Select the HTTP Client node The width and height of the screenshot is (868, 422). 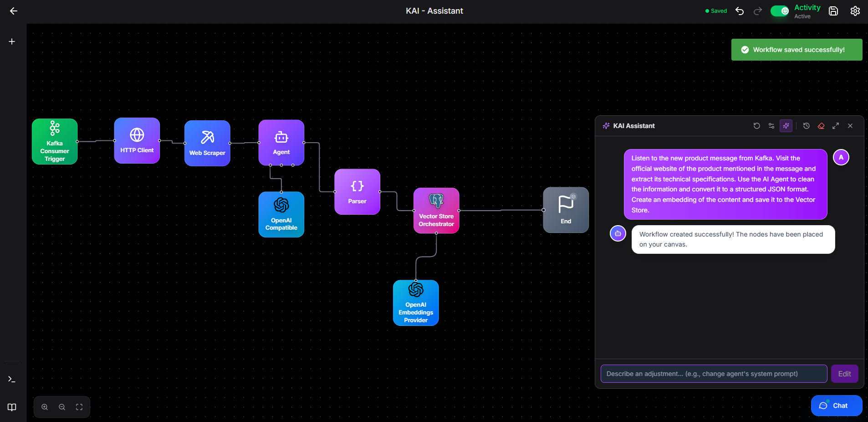137,140
